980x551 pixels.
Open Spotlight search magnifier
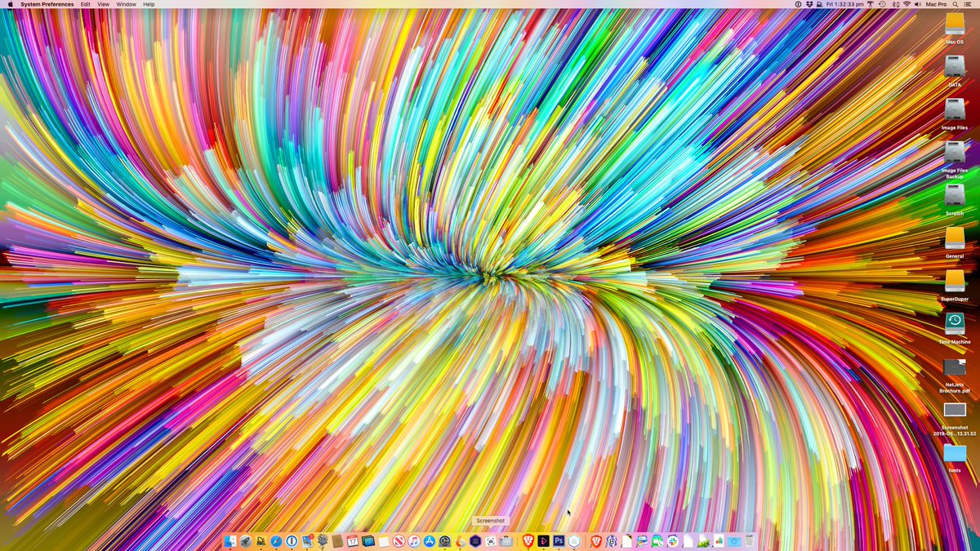(x=955, y=4)
